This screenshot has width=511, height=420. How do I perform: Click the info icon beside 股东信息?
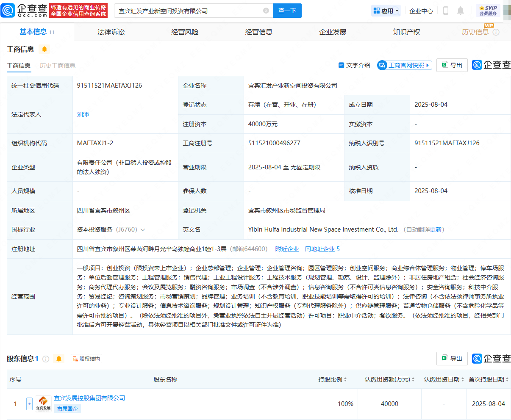point(46,359)
